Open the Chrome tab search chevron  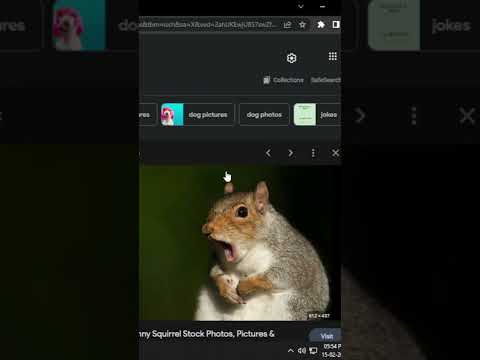tap(301, 6)
